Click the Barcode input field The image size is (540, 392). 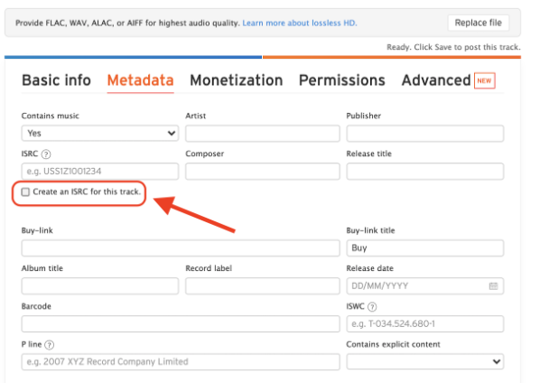point(181,323)
